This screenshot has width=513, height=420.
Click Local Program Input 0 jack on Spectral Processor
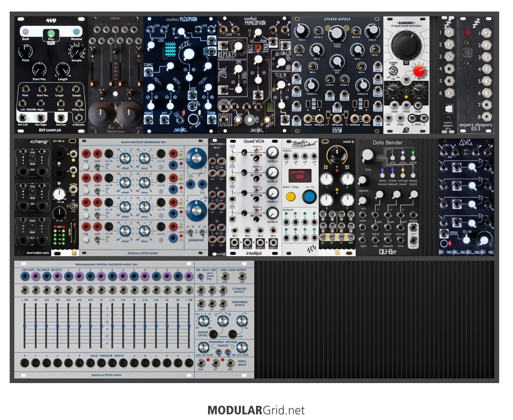[24, 363]
